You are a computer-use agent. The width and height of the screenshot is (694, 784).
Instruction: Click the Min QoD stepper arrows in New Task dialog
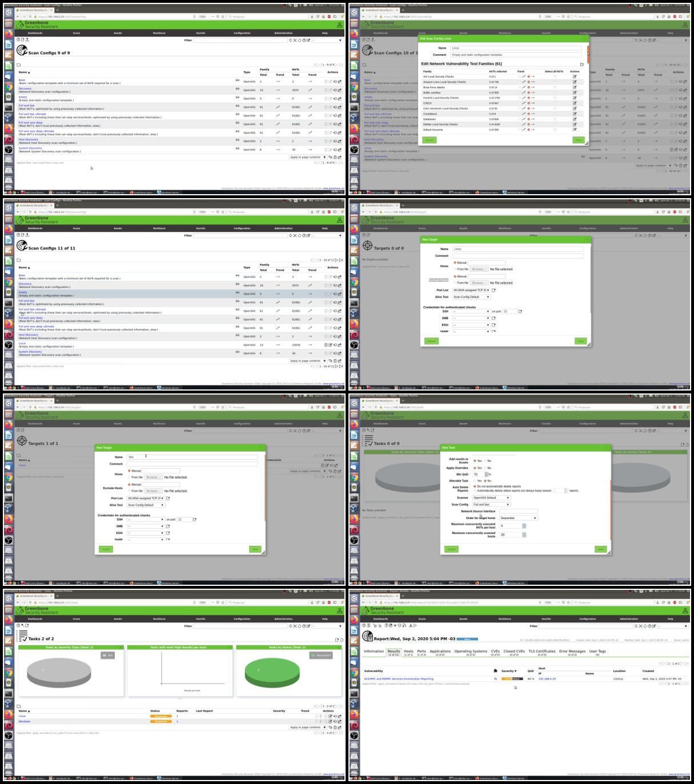point(487,475)
